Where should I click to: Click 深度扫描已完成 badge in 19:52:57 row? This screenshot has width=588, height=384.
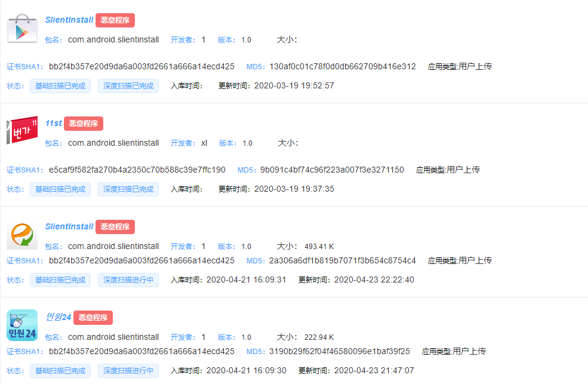tap(128, 86)
